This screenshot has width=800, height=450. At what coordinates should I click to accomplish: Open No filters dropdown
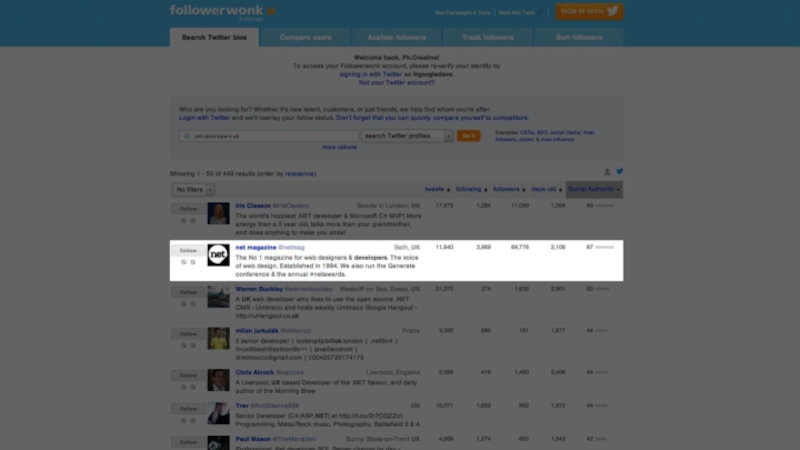pos(193,190)
